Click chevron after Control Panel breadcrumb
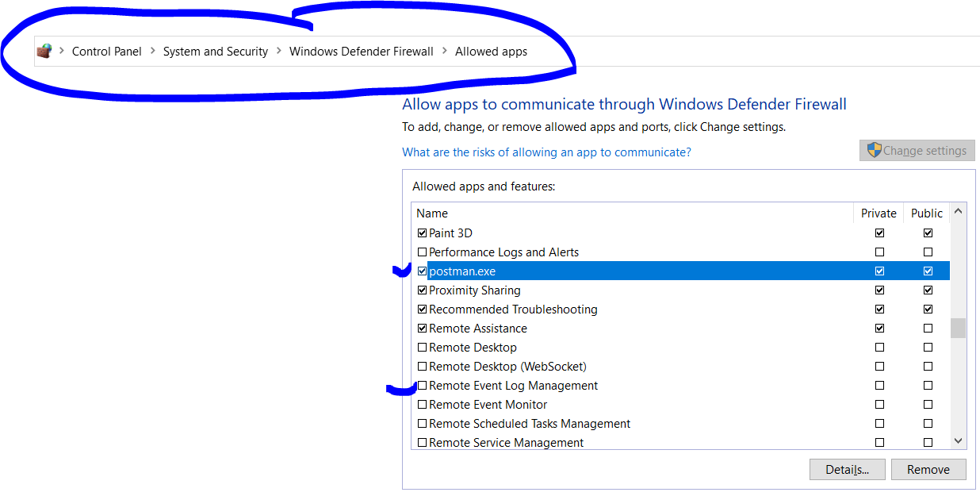 (152, 51)
